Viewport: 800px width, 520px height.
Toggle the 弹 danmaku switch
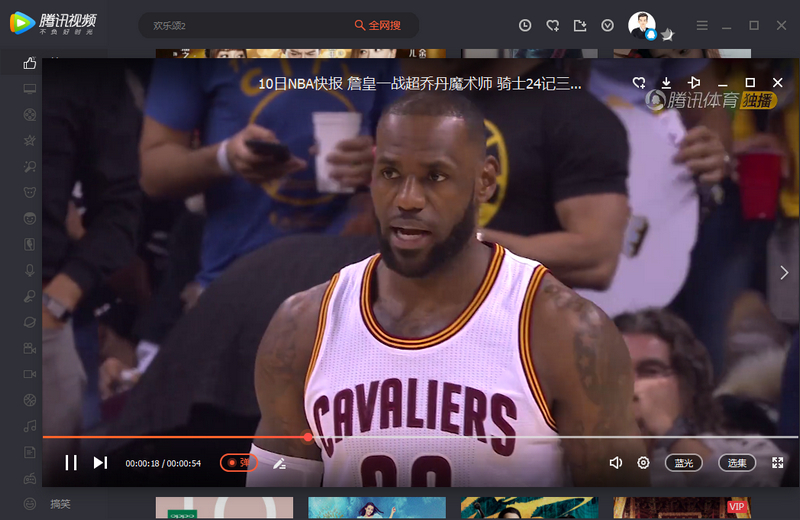239,463
